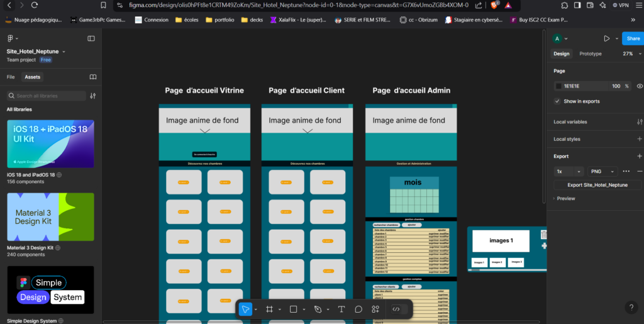Remove the PNG export setting
644x324 pixels.
click(640, 171)
